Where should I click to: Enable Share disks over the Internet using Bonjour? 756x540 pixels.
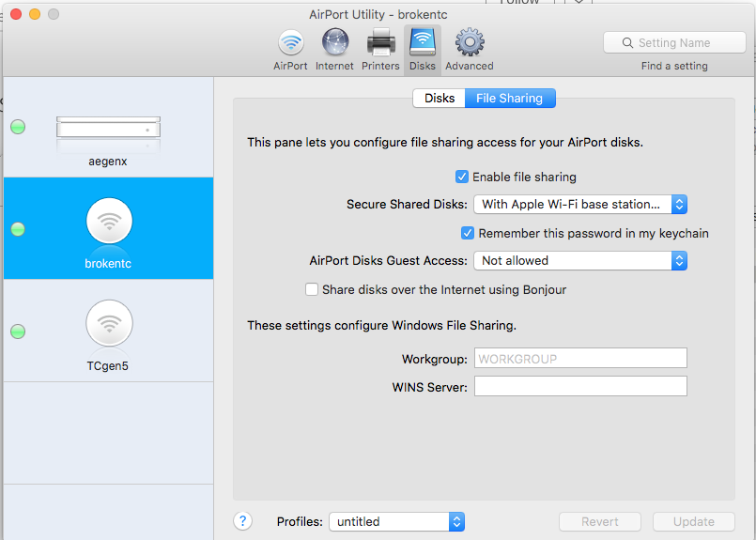click(312, 289)
